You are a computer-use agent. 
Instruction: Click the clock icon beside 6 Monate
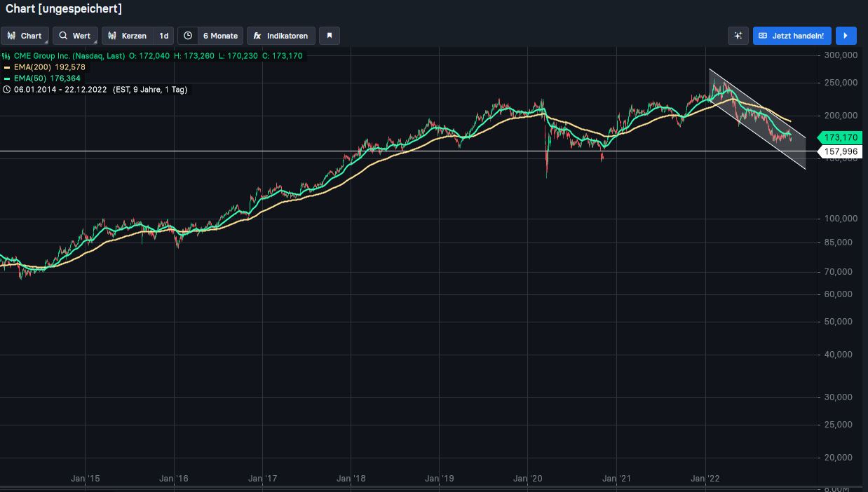pyautogui.click(x=188, y=36)
